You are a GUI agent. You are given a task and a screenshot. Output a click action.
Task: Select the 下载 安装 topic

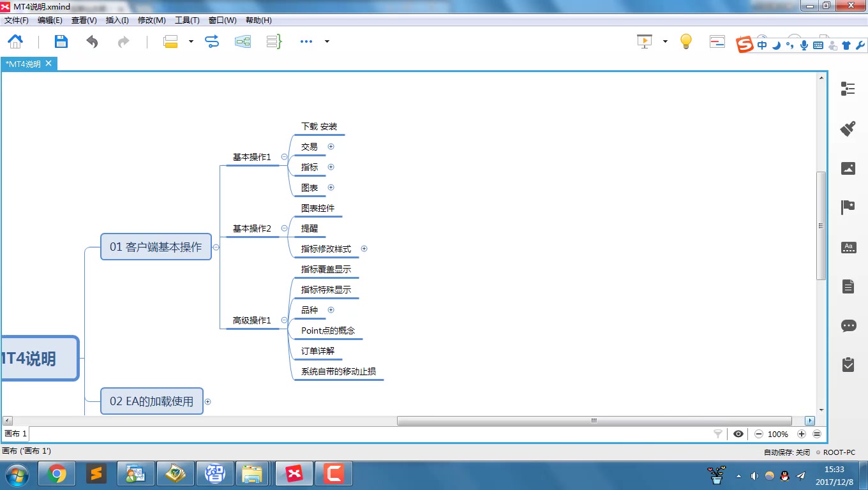(319, 126)
